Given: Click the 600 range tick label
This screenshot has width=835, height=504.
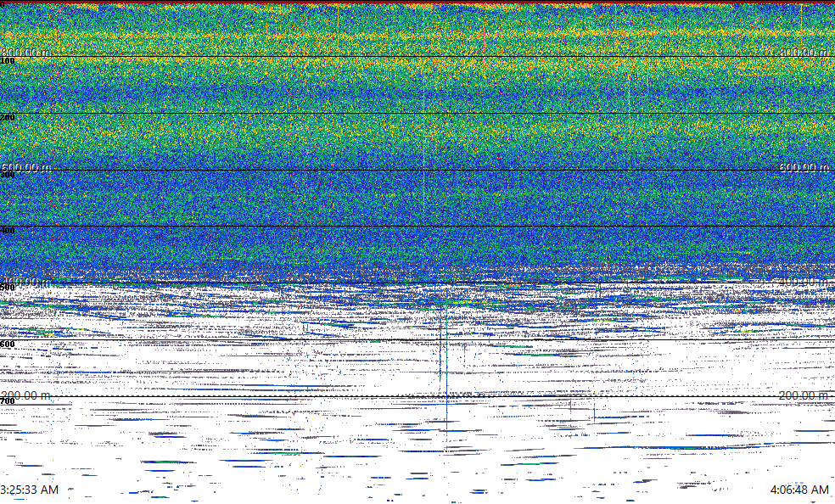Looking at the screenshot, I should coord(8,344).
